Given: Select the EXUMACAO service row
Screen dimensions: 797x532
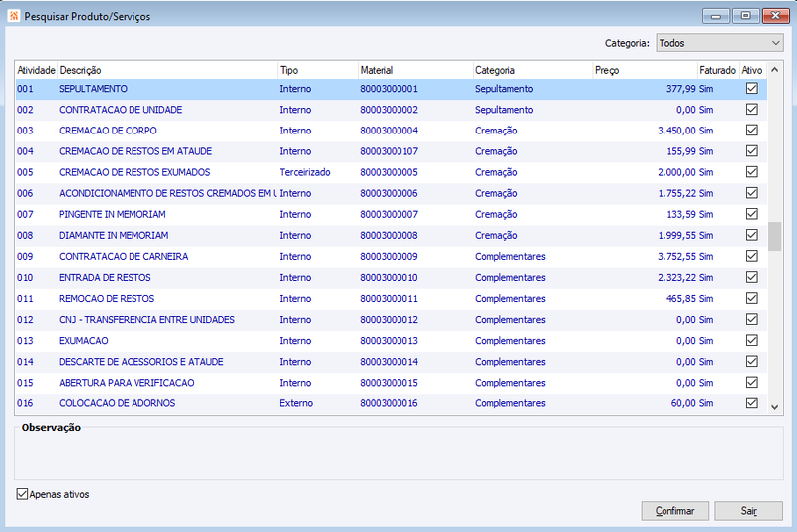Looking at the screenshot, I should point(391,341).
